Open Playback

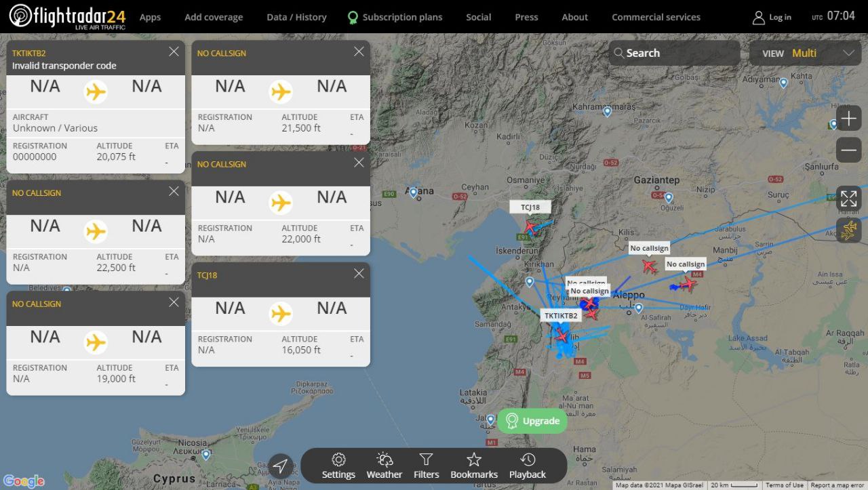[528, 466]
